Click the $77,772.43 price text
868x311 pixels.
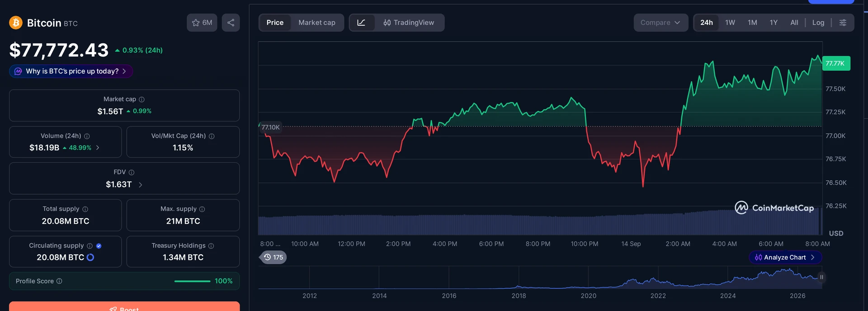click(x=59, y=50)
